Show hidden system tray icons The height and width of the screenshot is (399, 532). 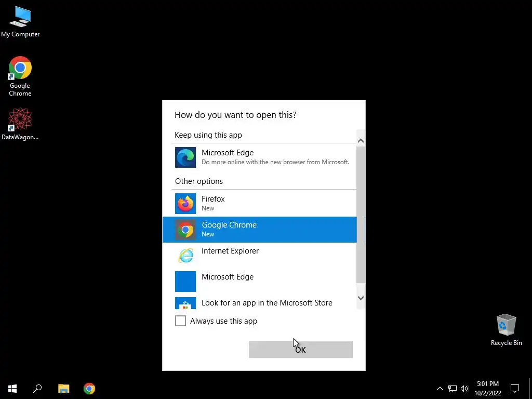[440, 389]
